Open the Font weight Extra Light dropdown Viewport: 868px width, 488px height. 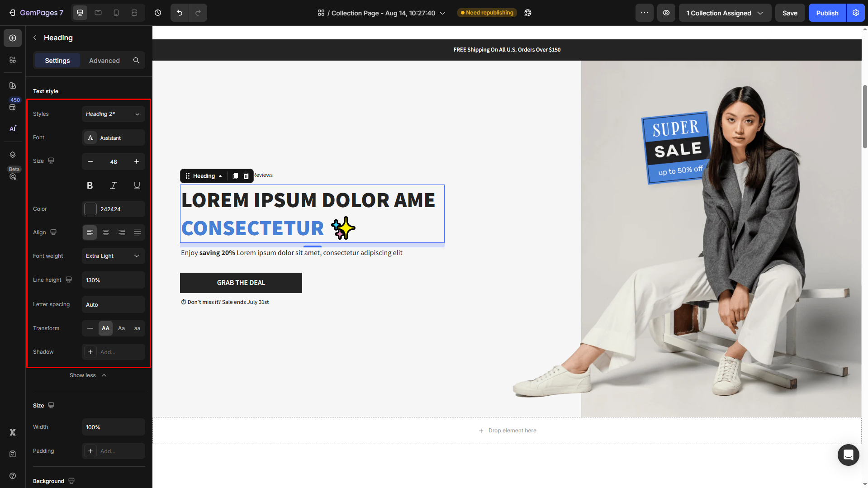click(114, 256)
